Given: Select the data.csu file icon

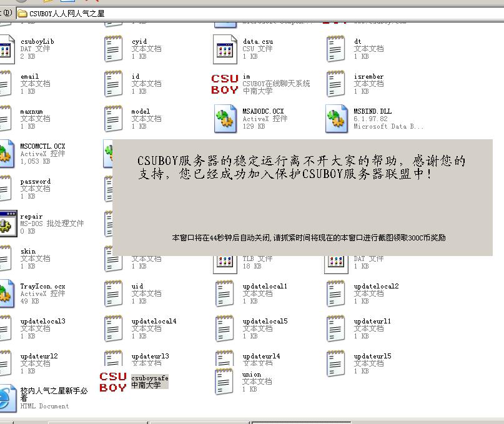Looking at the screenshot, I should [225, 49].
